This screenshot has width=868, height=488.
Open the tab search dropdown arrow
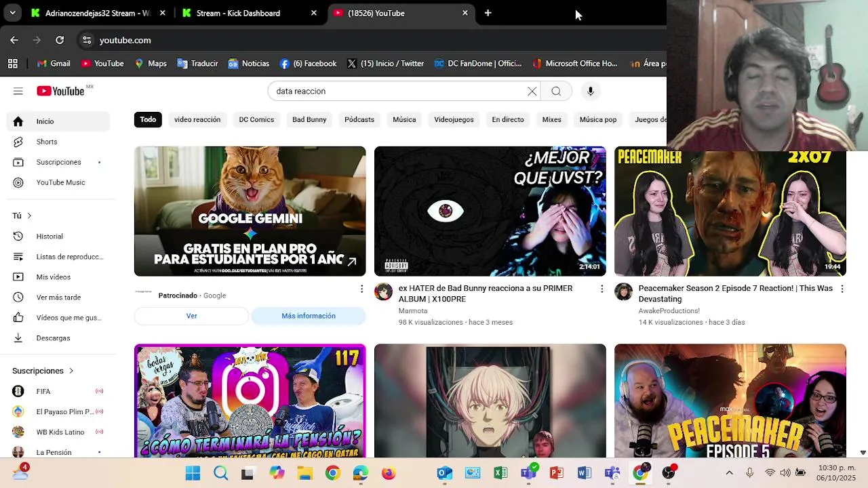click(12, 13)
